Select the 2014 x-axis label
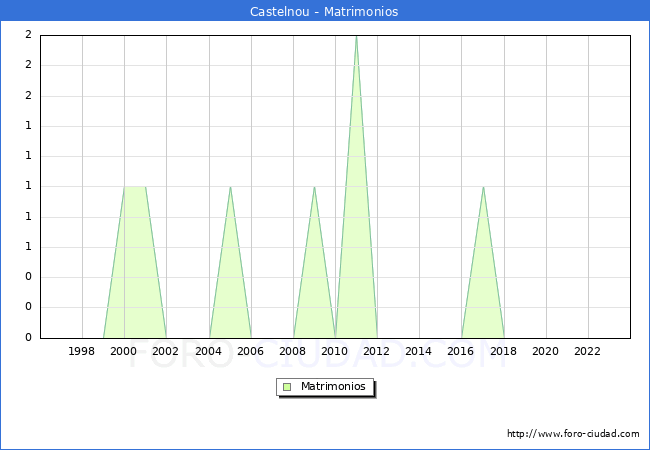Viewport: 650px width, 450px height. pyautogui.click(x=419, y=351)
